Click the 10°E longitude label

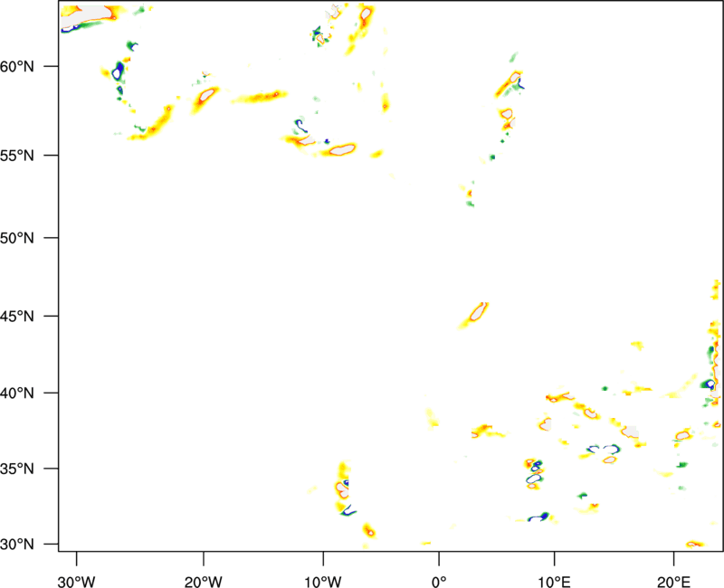[x=554, y=582]
